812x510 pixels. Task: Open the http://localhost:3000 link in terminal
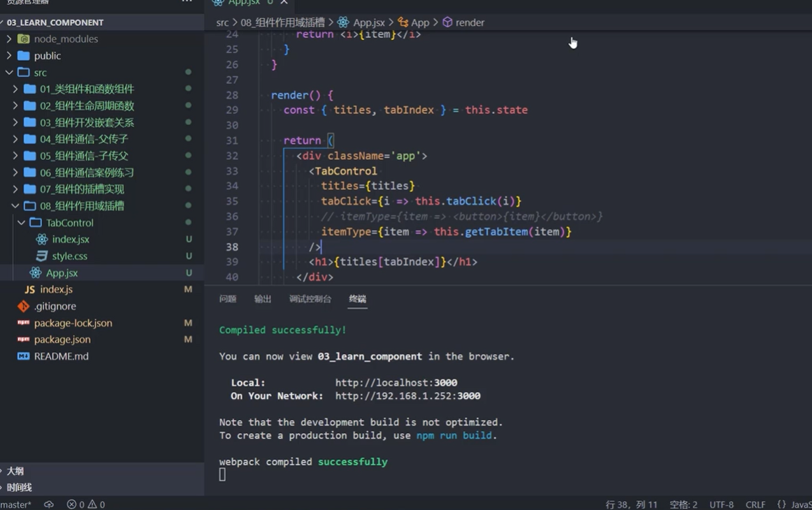pos(396,383)
